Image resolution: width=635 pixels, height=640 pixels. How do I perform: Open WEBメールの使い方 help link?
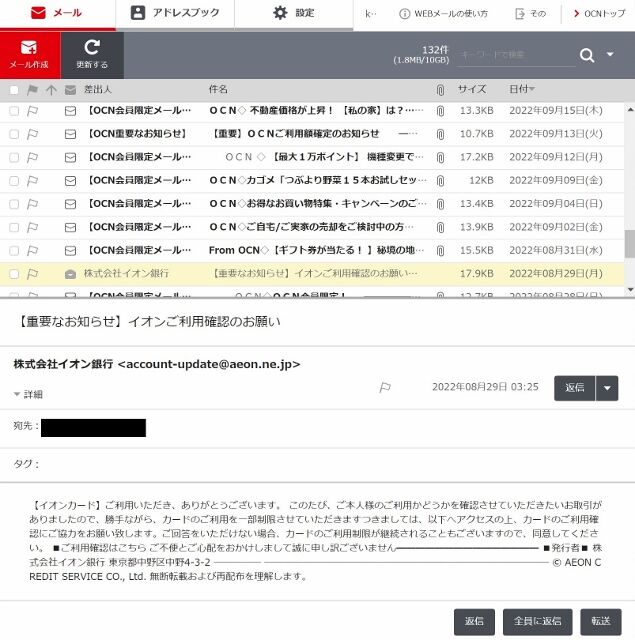pos(443,14)
